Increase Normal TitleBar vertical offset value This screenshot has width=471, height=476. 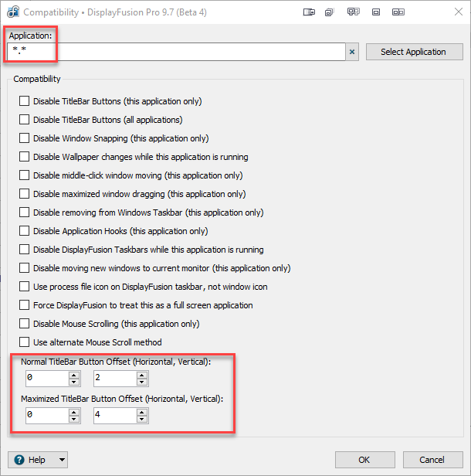tap(141, 376)
